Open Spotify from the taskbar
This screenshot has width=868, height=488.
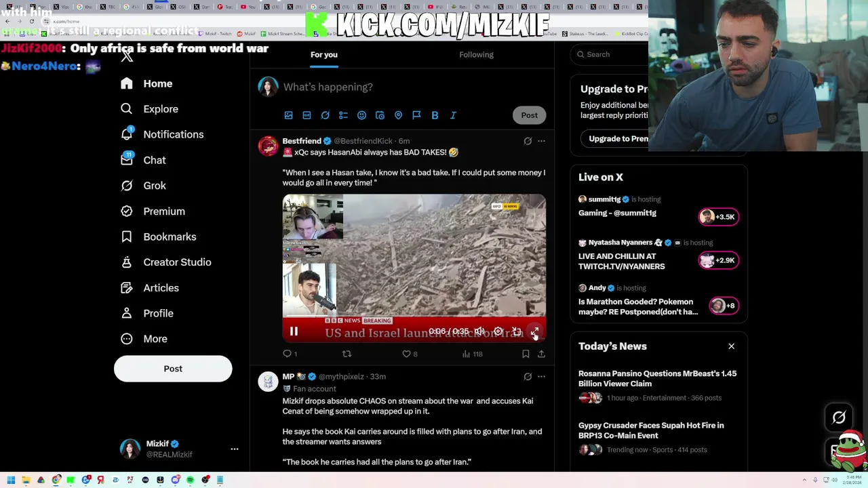tap(190, 480)
